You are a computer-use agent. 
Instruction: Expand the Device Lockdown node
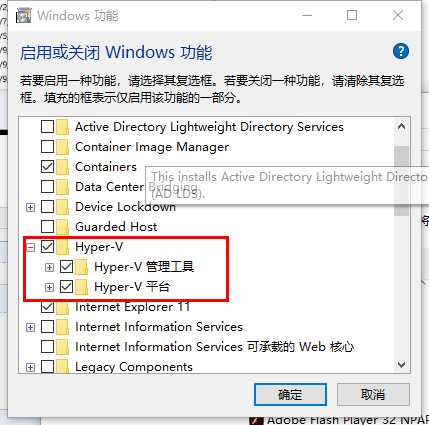(x=30, y=207)
